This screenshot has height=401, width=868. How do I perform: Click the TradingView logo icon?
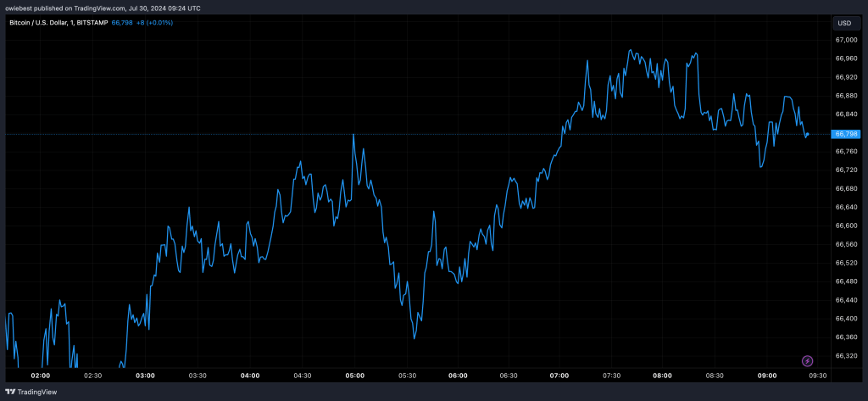click(10, 393)
